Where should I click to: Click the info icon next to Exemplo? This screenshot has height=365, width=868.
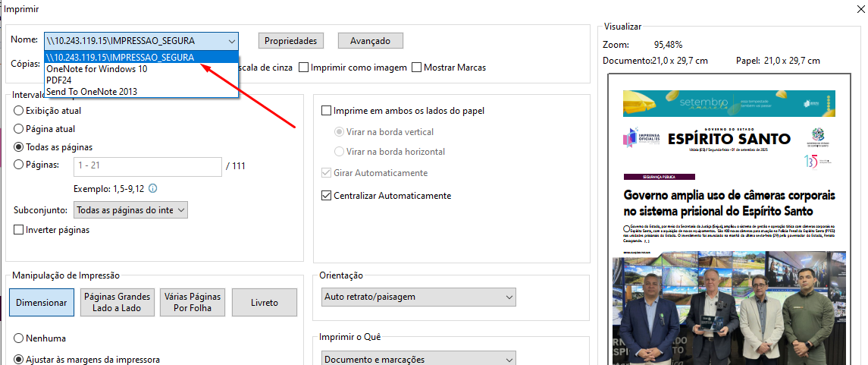pos(153,189)
